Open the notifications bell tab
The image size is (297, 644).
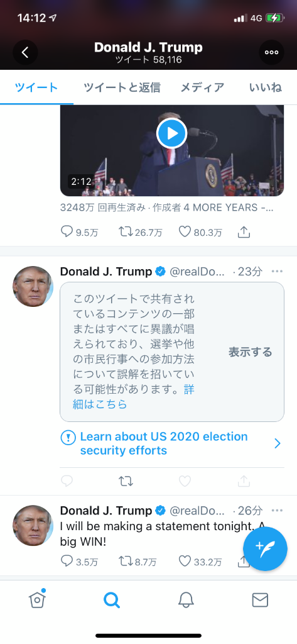186,600
